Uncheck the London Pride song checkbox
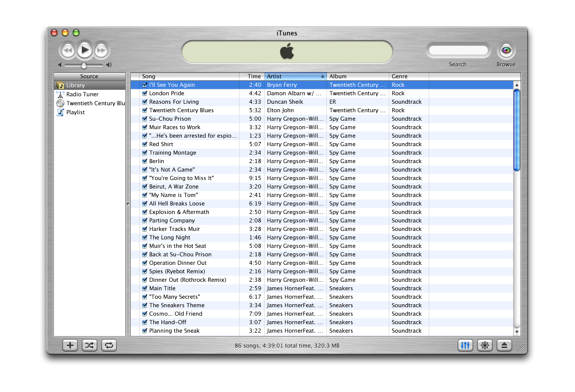 point(145,93)
